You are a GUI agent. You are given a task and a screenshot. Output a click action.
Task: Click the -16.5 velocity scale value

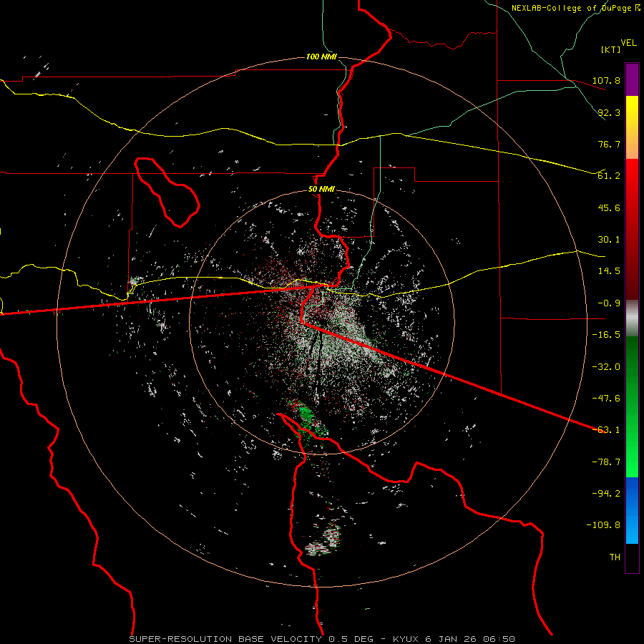(606, 335)
